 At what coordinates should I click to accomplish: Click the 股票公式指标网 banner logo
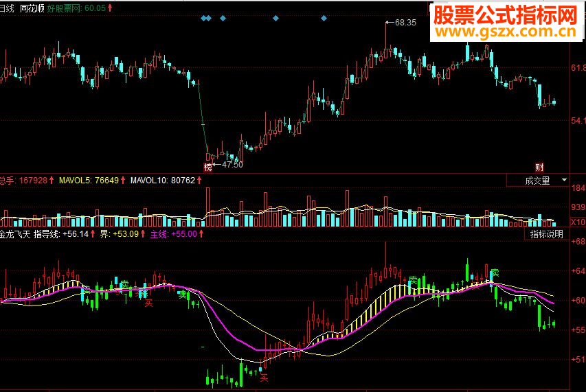coord(506,15)
